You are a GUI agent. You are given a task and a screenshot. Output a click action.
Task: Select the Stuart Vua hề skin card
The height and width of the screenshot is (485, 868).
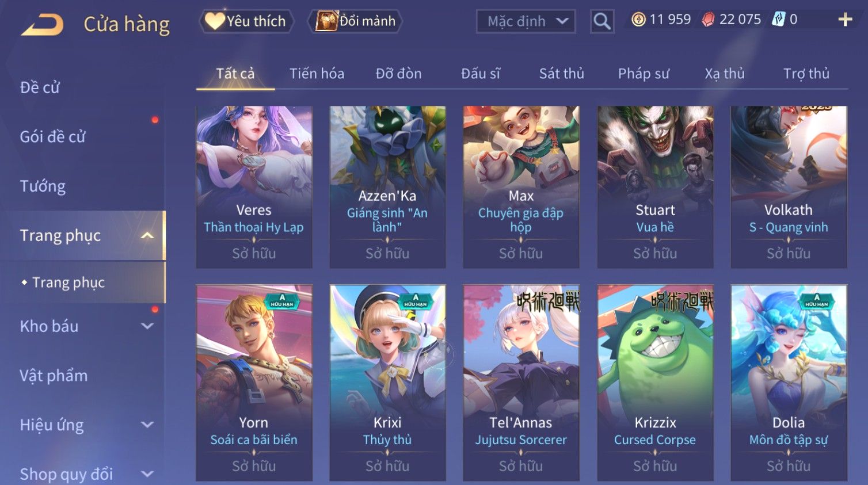[x=655, y=187]
